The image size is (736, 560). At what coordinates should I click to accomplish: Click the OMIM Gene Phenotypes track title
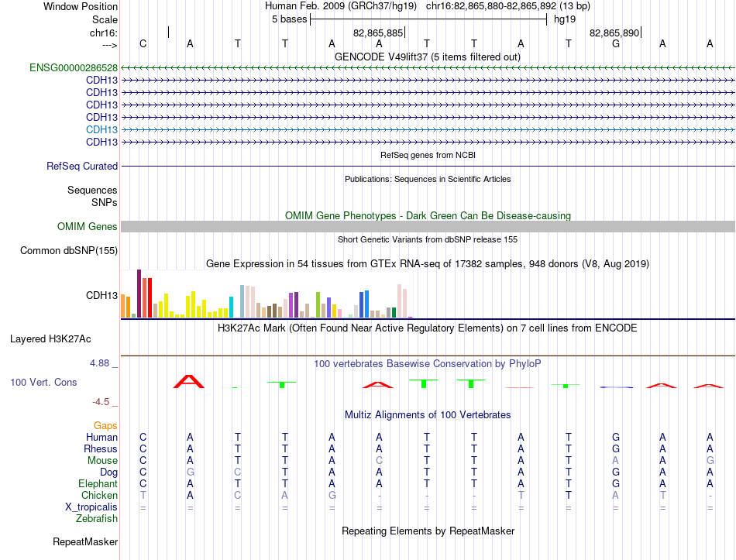tap(428, 215)
